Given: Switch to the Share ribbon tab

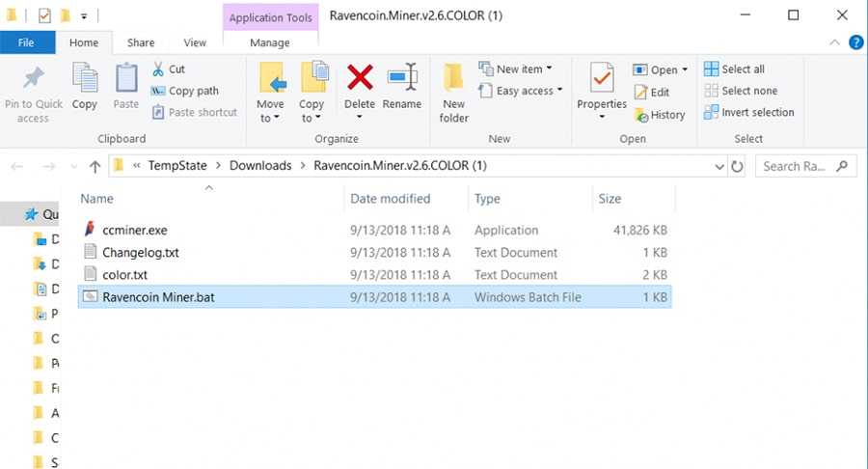Looking at the screenshot, I should [141, 42].
